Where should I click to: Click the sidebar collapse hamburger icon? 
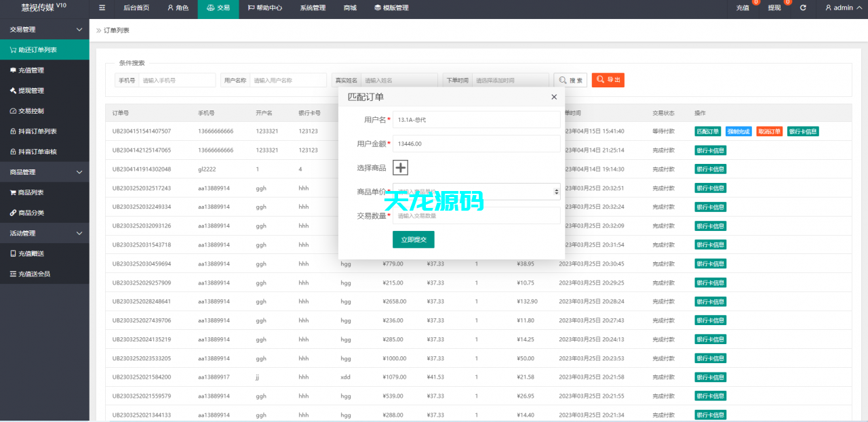point(102,8)
